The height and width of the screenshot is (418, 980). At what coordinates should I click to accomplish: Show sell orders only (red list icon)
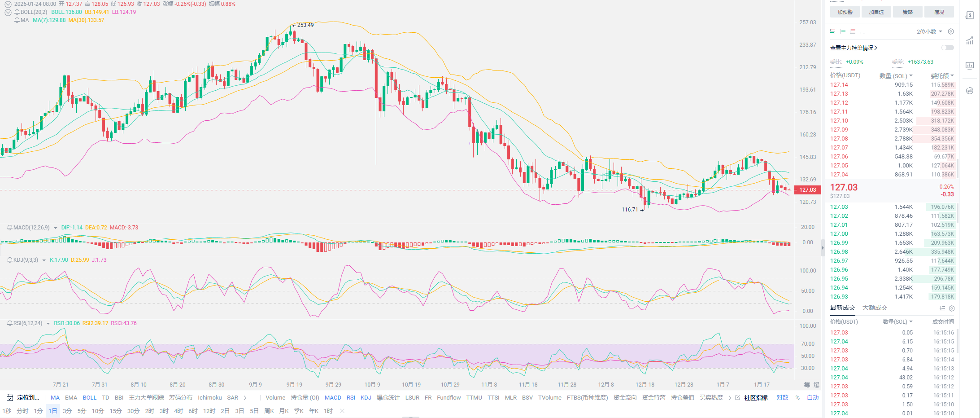[853, 31]
